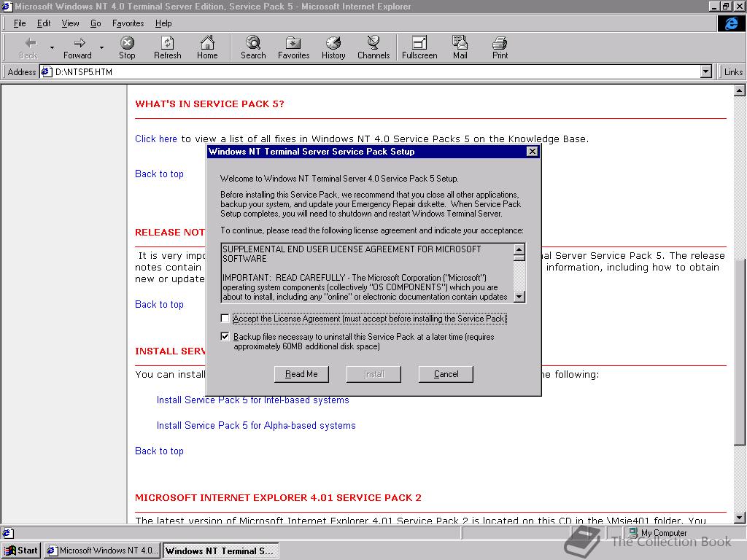Uncheck Backup files for uninstall checkbox

[225, 336]
